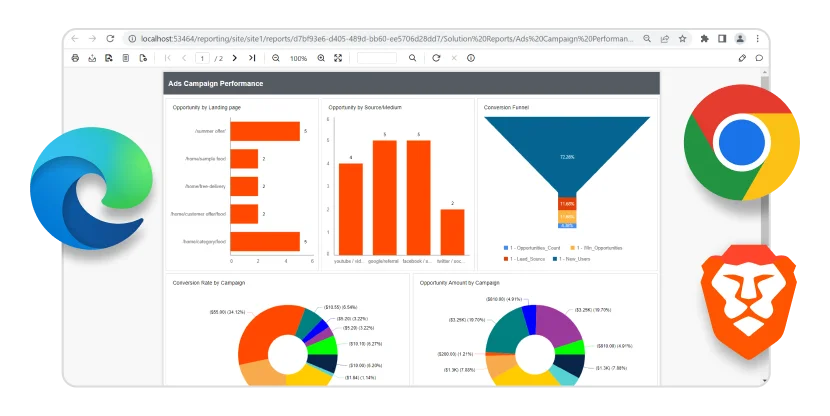Click the /home/free-delivery bar
Screen dimensions: 830x416
tap(244, 186)
